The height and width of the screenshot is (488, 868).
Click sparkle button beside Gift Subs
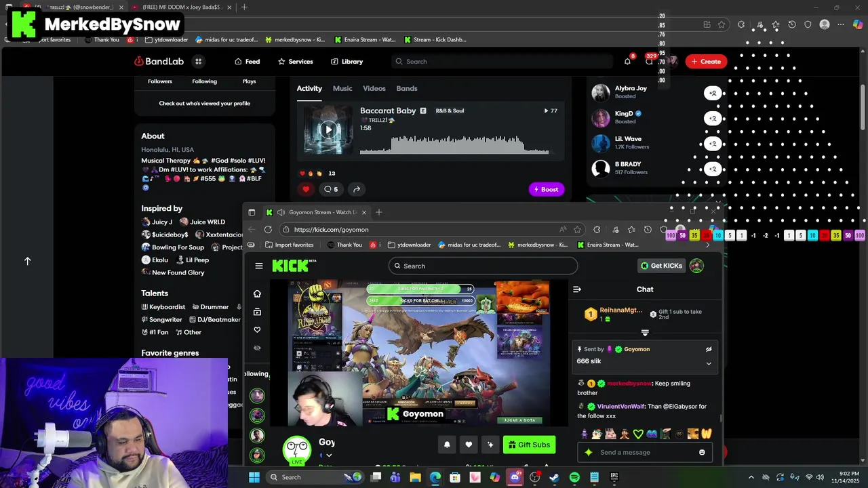coord(490,445)
